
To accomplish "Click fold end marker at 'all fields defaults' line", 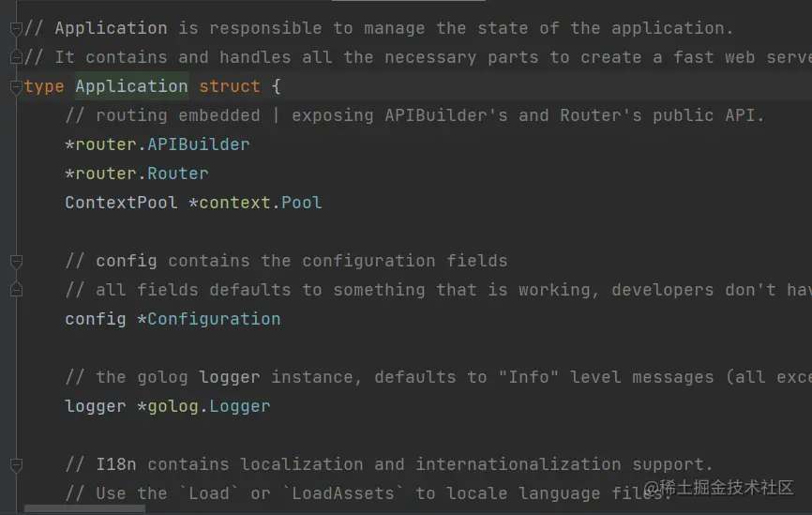I will (15, 290).
